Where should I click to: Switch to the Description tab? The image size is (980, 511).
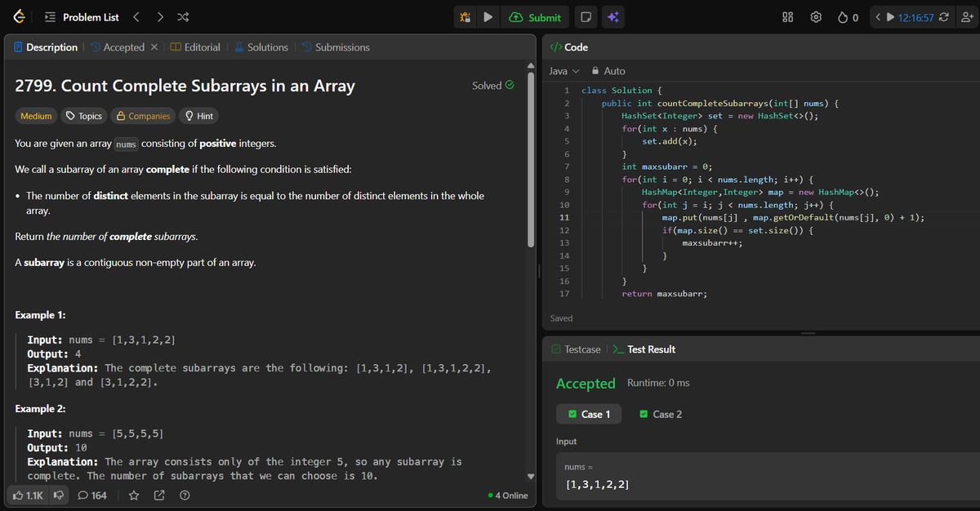tap(46, 47)
